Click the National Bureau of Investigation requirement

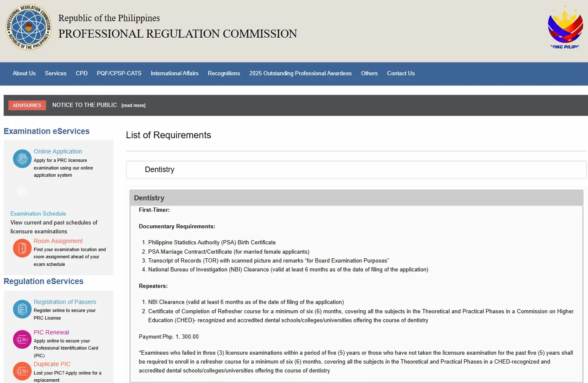[x=288, y=269]
